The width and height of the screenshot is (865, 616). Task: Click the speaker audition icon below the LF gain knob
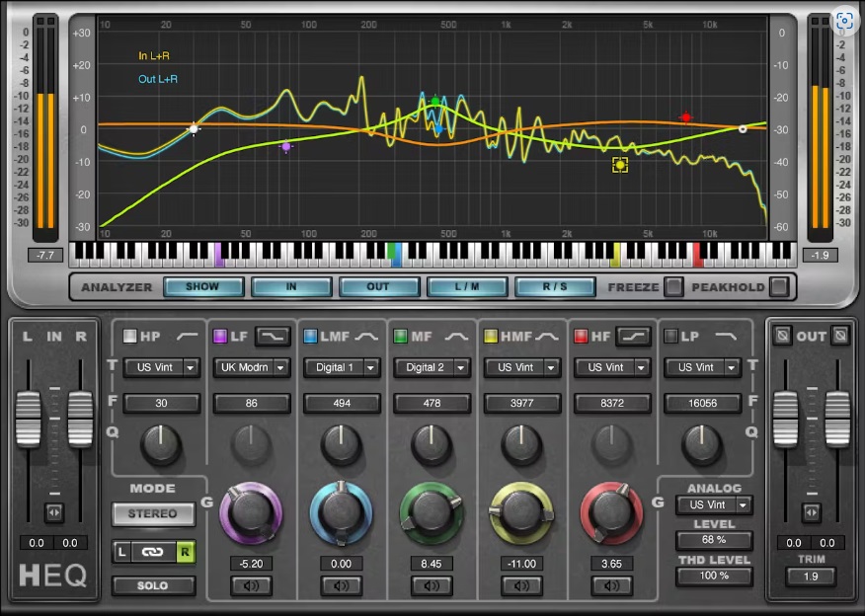(252, 587)
